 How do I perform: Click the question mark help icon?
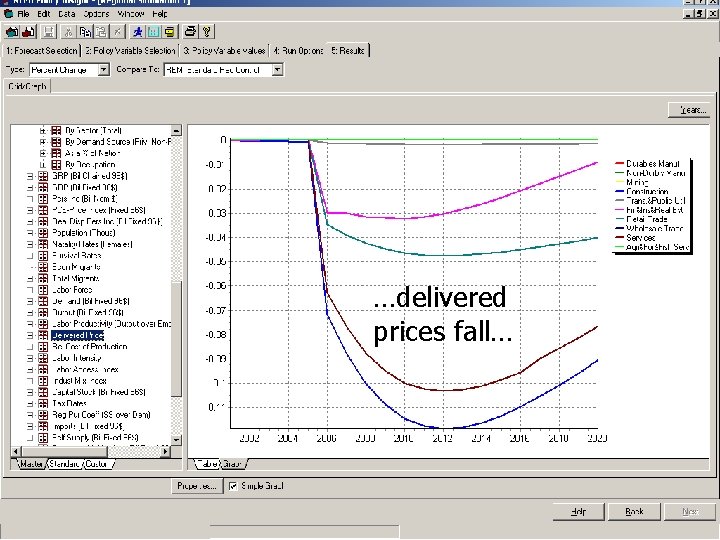point(207,32)
